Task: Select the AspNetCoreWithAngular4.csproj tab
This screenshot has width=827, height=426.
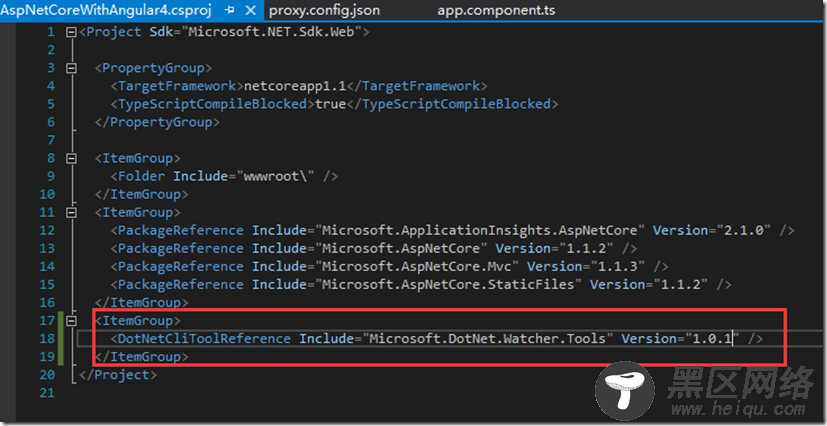Action: click(x=105, y=10)
